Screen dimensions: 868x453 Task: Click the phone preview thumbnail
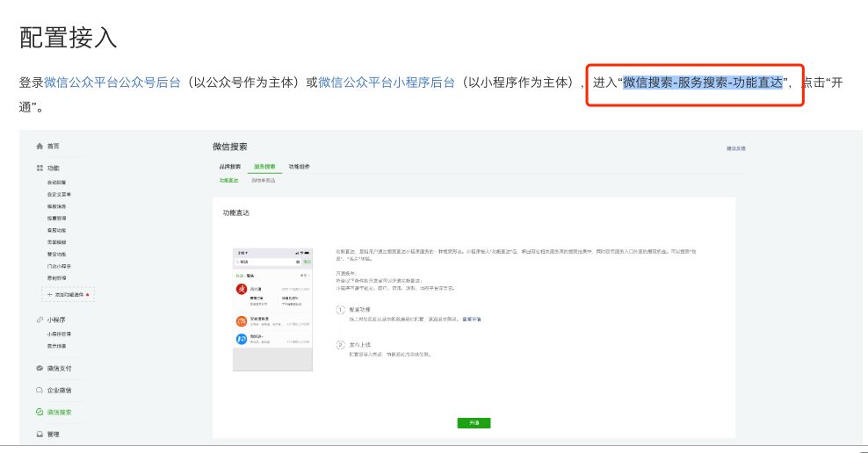coord(272,309)
